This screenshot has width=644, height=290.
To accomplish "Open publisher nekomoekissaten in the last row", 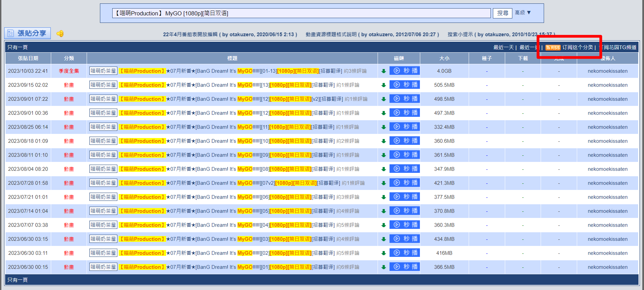I will pyautogui.click(x=607, y=267).
